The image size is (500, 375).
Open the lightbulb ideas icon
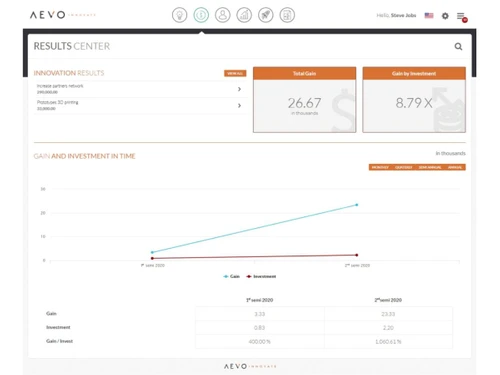[x=179, y=15]
